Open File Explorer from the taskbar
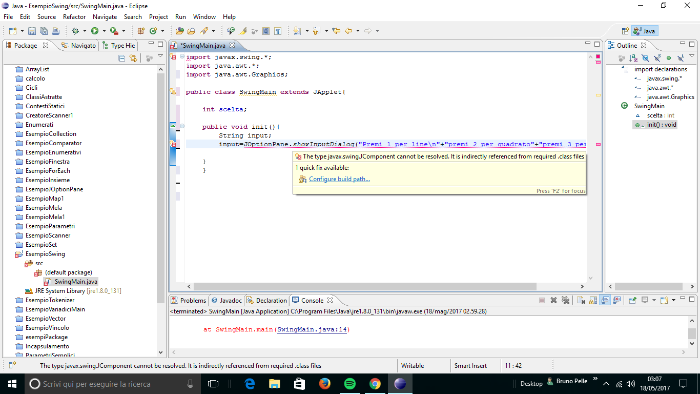Screen dimensions: 700x394 275,384
